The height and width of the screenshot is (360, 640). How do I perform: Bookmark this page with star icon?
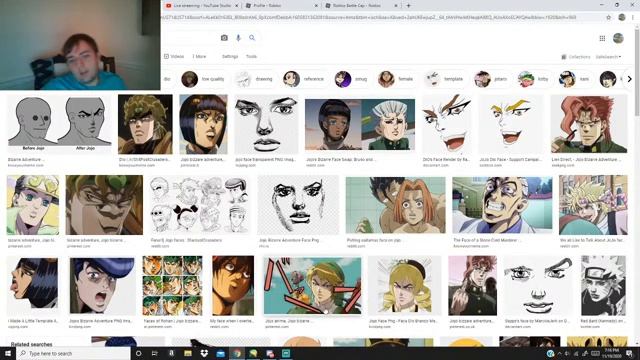coord(609,18)
